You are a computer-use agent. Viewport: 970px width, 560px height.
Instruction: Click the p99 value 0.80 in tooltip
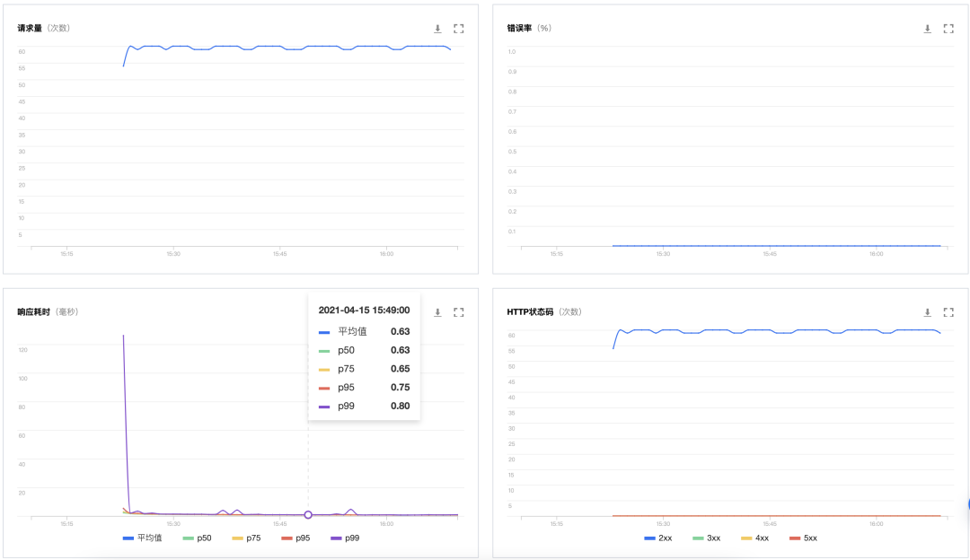(401, 407)
